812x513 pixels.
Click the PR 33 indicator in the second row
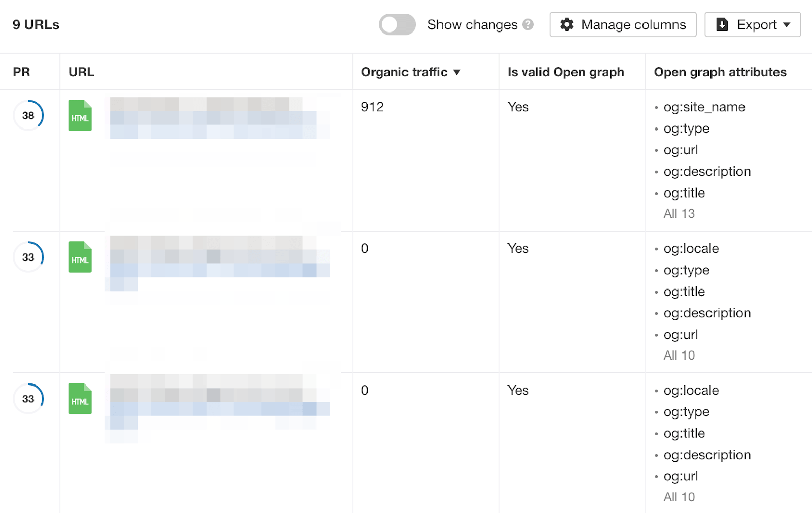coord(28,257)
